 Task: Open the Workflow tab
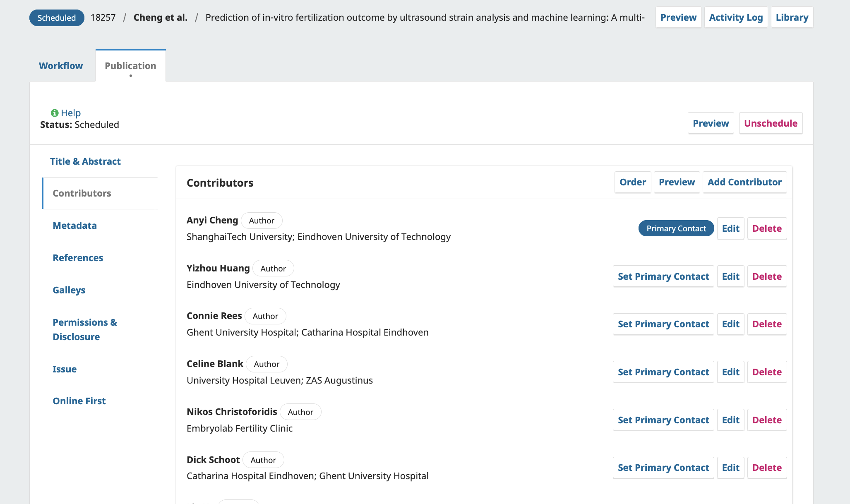point(61,66)
